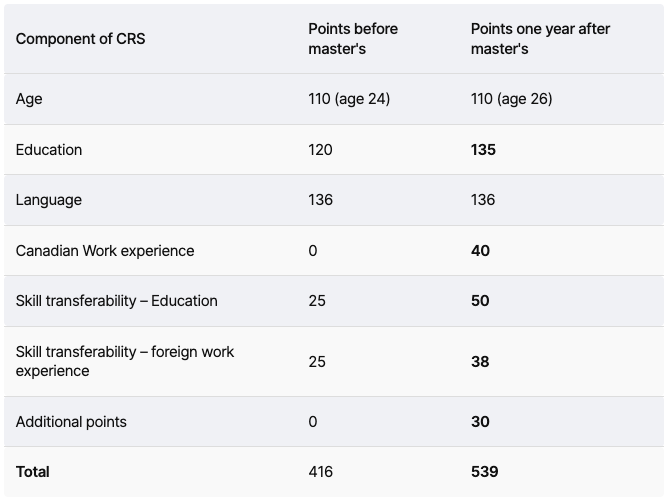Click the "Points one year after master's" header

coord(540,38)
